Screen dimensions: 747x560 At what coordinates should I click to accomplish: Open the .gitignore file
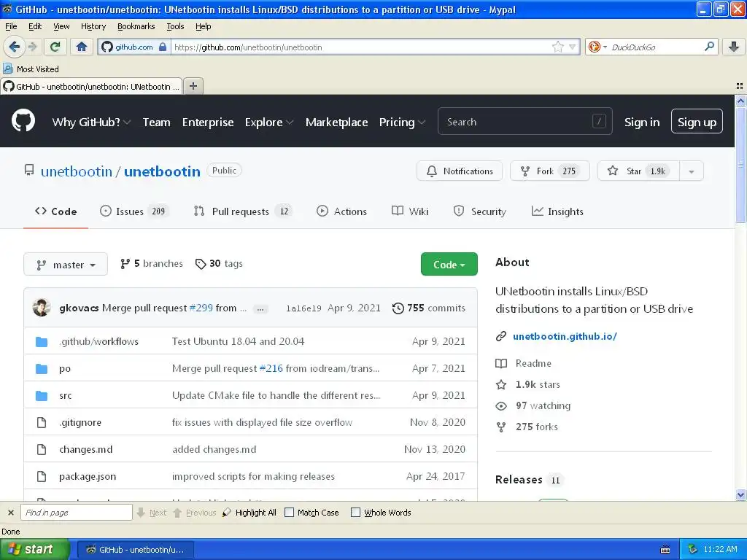coord(80,422)
